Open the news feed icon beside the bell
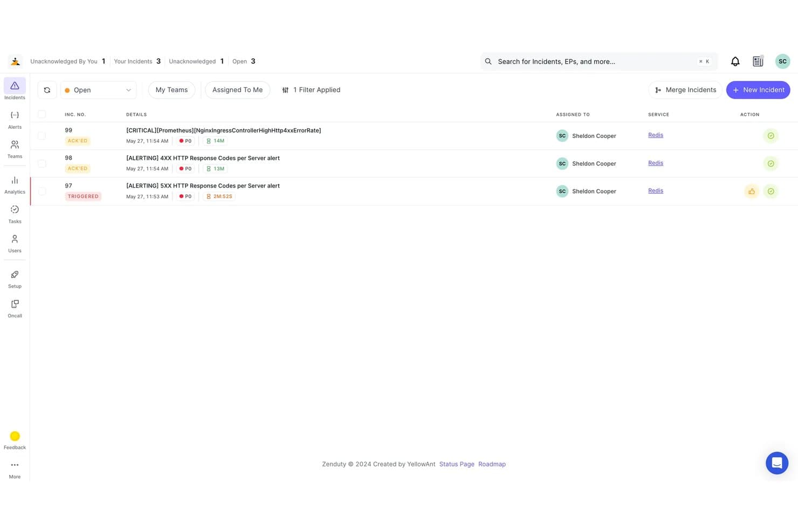Screen dimensions: 798x532 758,61
